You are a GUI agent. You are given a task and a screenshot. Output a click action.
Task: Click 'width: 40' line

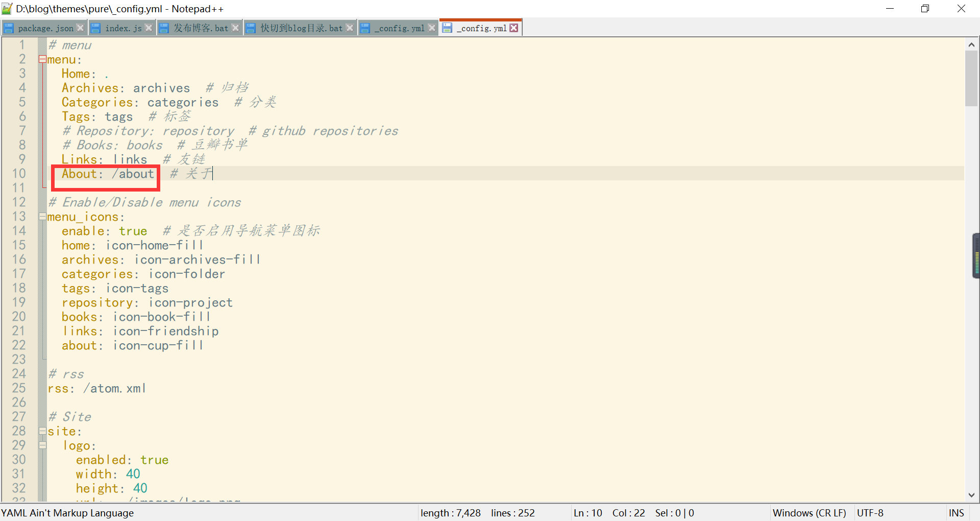coord(108,474)
